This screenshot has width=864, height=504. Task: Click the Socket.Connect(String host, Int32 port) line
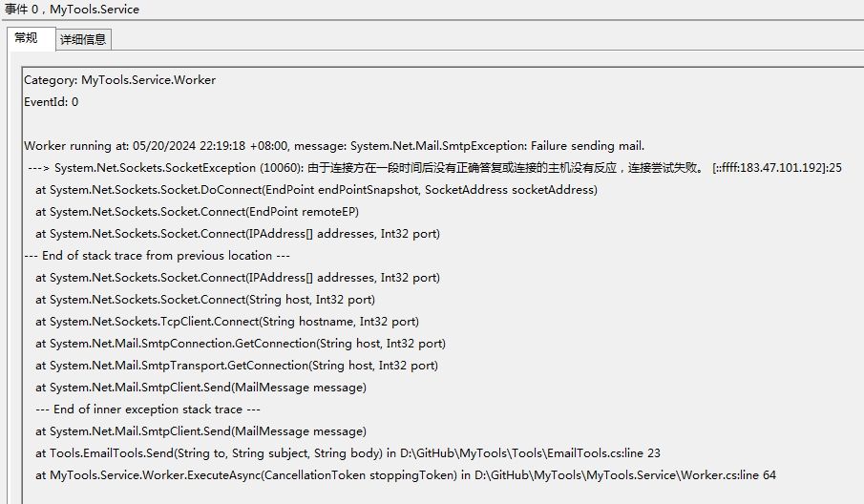pyautogui.click(x=211, y=300)
